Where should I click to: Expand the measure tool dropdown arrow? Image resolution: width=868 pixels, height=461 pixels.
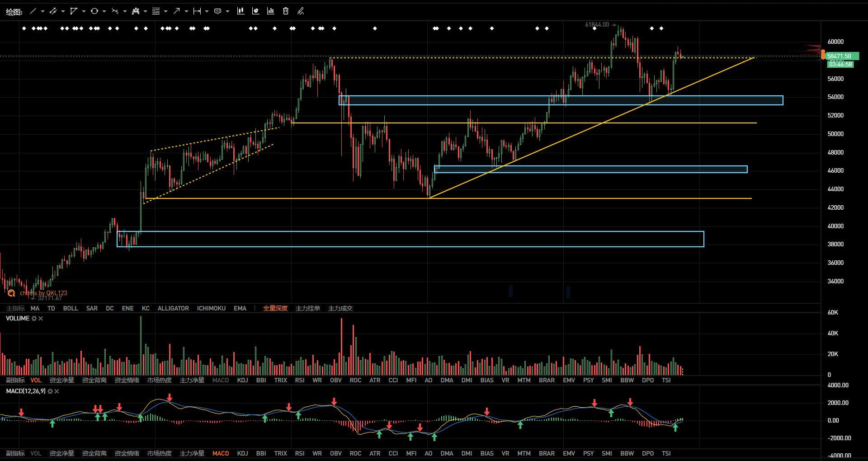pos(207,11)
